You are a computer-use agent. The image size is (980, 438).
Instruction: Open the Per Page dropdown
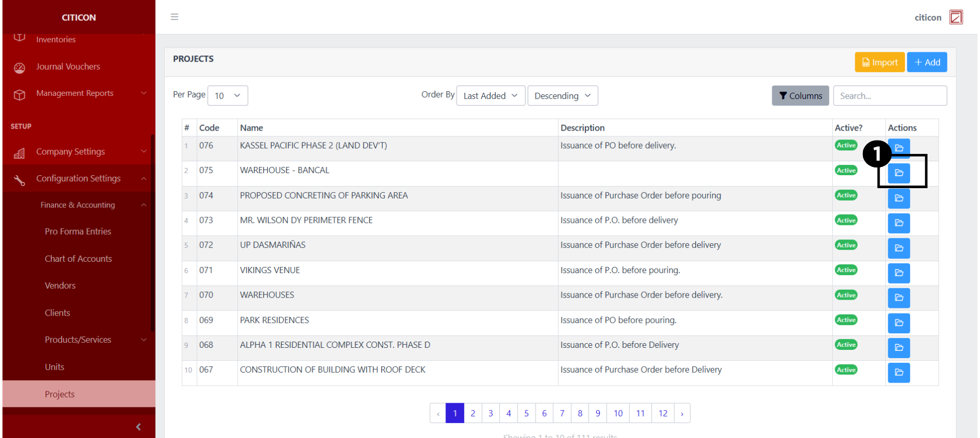coord(227,96)
